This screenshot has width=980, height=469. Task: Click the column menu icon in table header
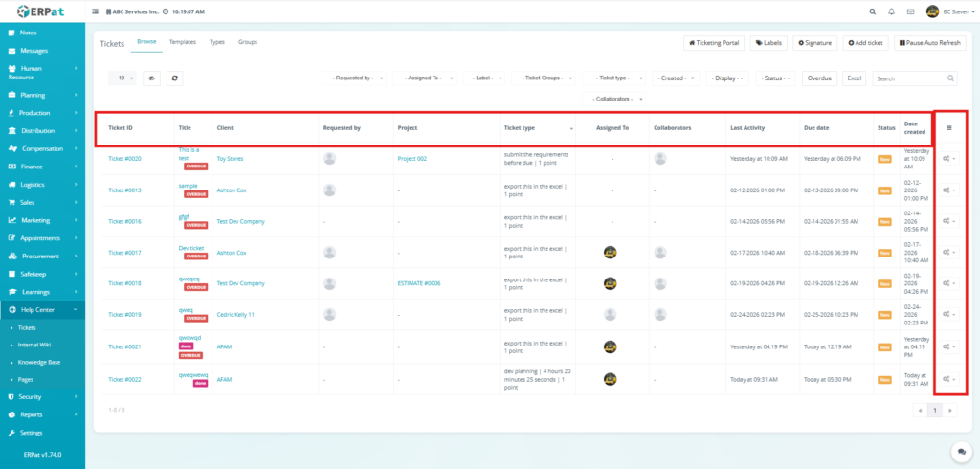[948, 126]
